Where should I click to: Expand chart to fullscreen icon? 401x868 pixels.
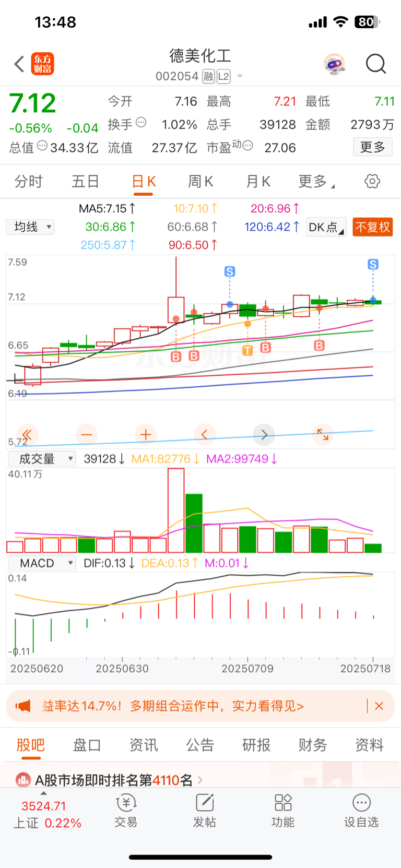point(323,434)
